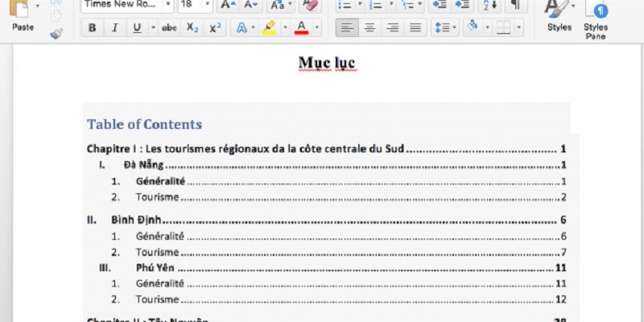Open the Styles Pane button
644x322 pixels.
tap(596, 19)
